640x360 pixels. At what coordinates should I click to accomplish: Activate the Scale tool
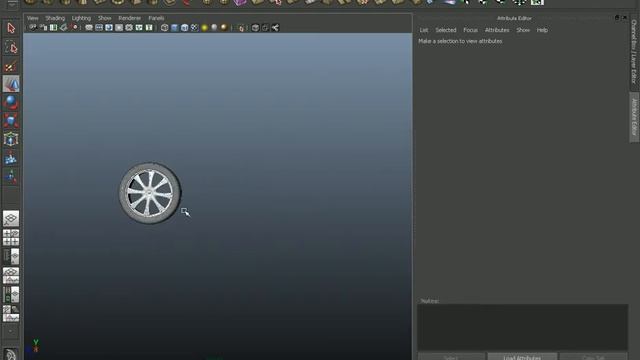click(11, 120)
